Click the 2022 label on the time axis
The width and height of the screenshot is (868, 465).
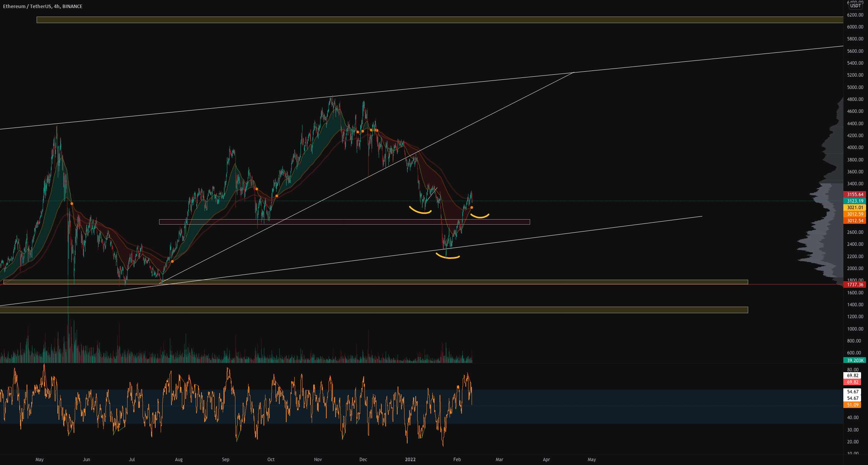[410, 460]
